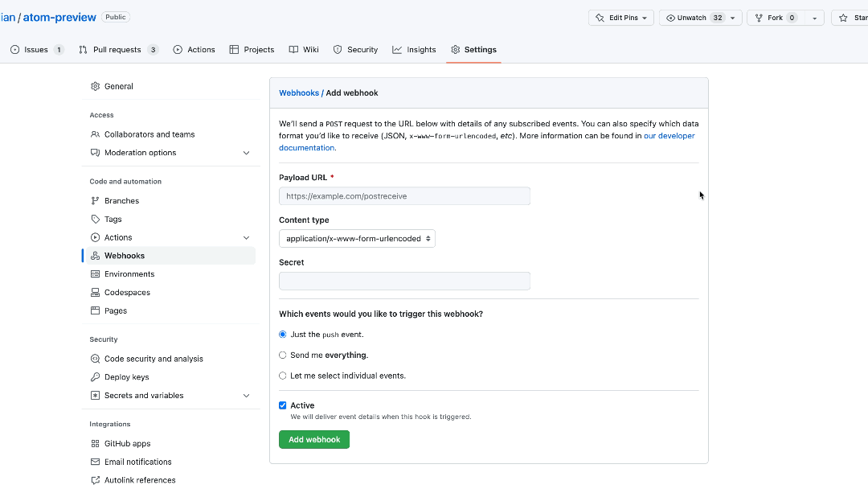
Task: Click the Autolink references icon
Action: point(95,480)
